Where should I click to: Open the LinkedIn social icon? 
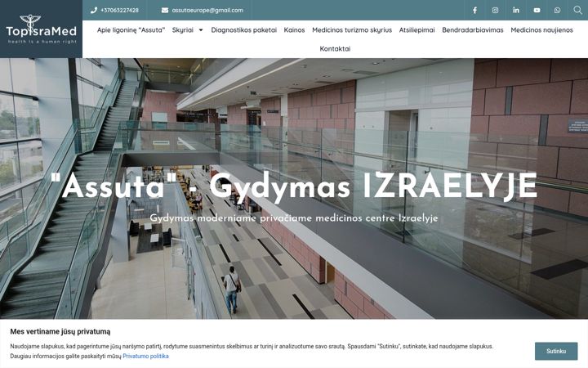tap(516, 10)
